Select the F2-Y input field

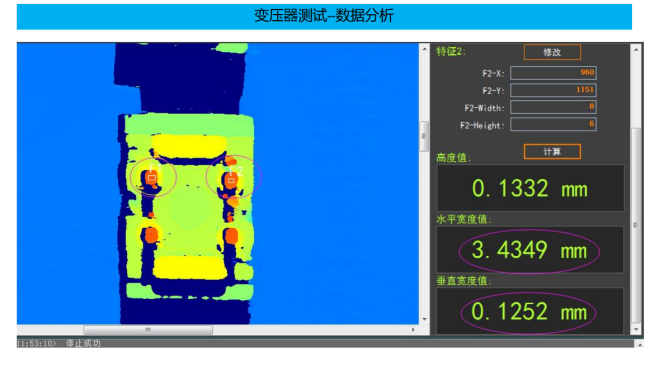pos(553,90)
